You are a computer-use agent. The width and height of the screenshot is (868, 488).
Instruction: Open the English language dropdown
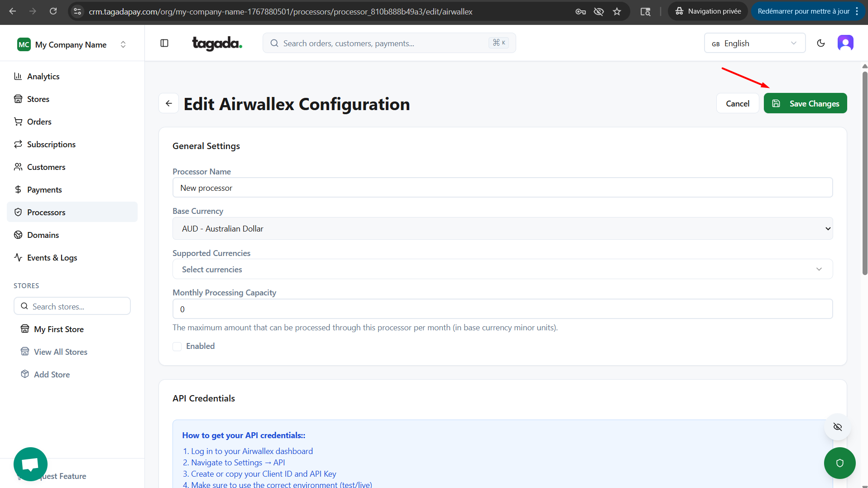click(x=754, y=43)
